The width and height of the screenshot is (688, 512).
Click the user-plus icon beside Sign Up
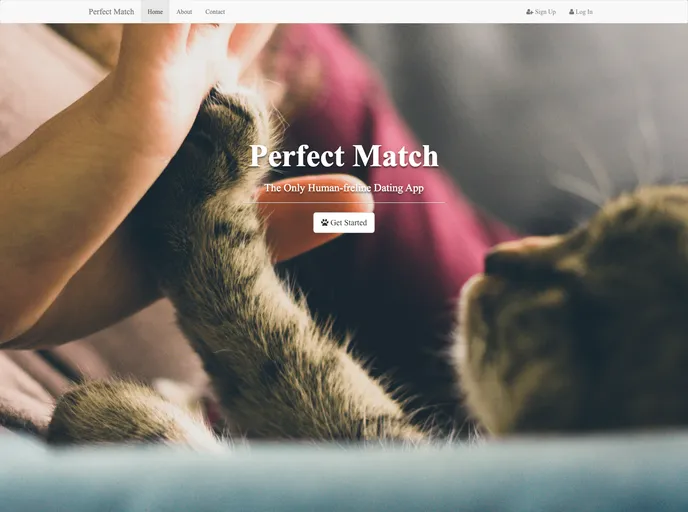point(530,12)
